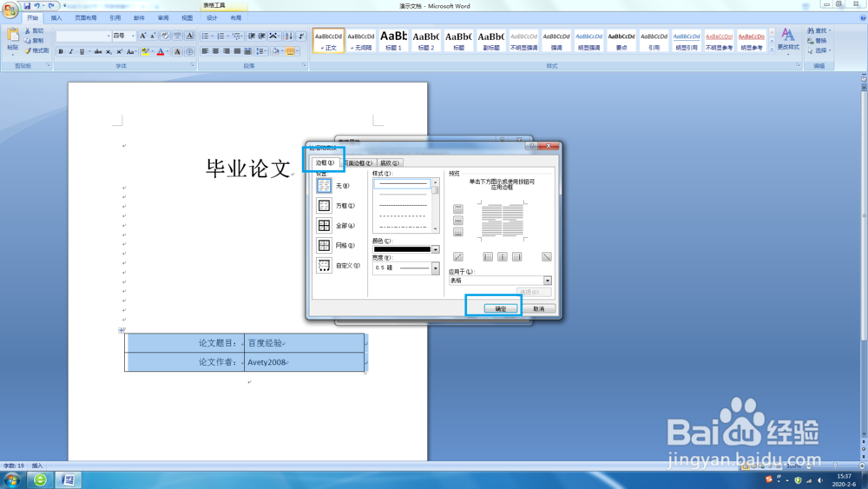Select the solid line border style
Viewport: 868px width, 489px height.
pos(402,183)
